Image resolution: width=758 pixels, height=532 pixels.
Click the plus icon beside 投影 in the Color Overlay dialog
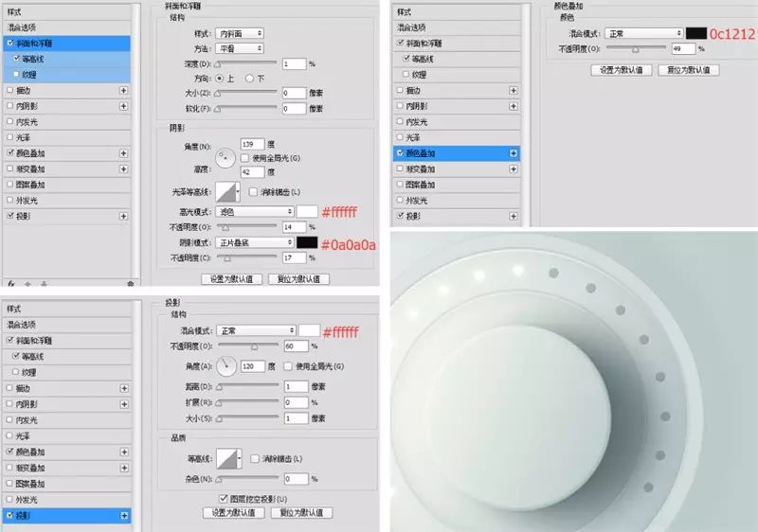point(514,216)
